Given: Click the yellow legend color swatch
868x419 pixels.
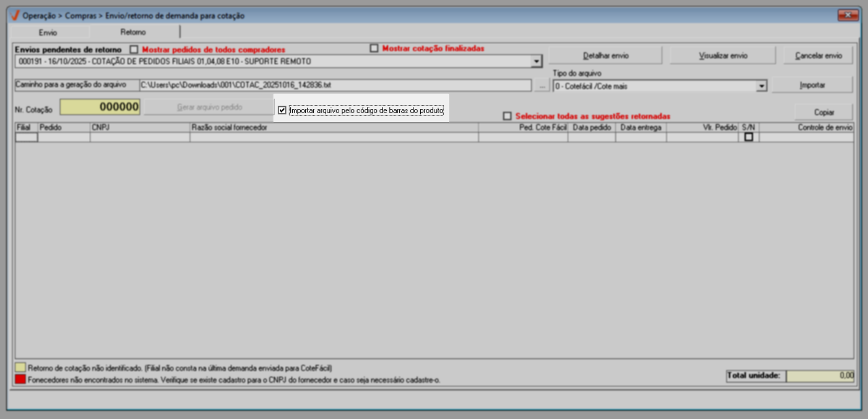Looking at the screenshot, I should pyautogui.click(x=20, y=367).
